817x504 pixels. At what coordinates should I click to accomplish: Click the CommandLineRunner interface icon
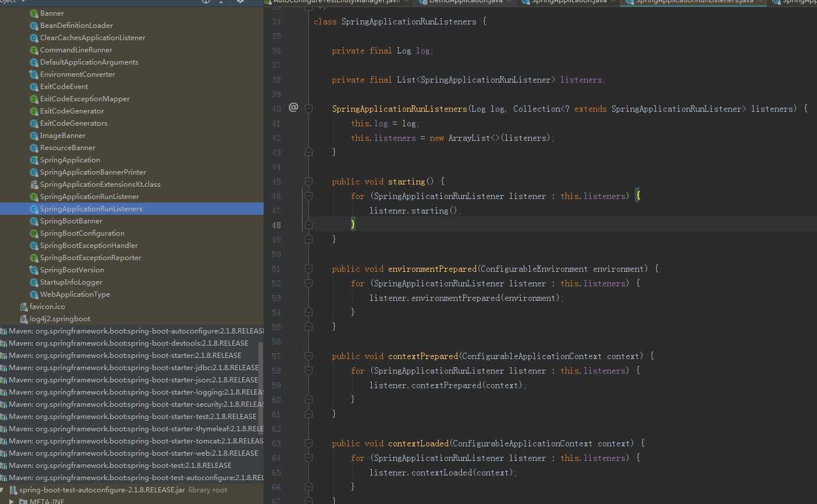[x=34, y=50]
